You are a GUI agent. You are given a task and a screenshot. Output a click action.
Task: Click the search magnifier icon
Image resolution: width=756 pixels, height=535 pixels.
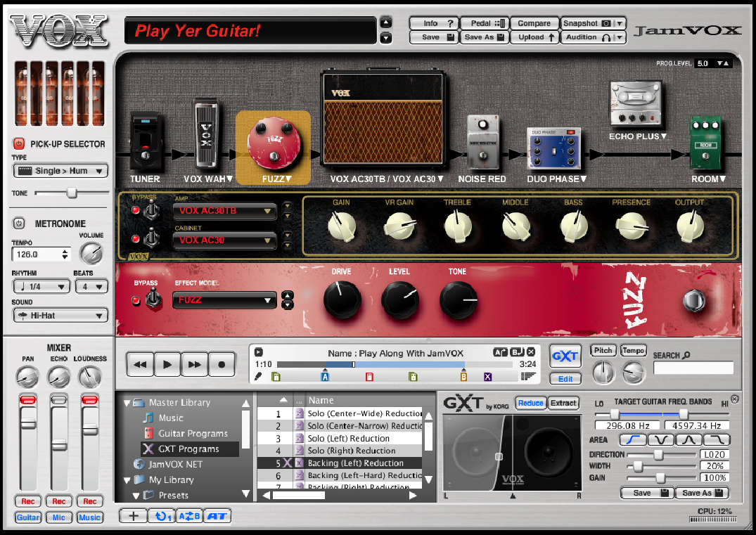click(x=686, y=355)
